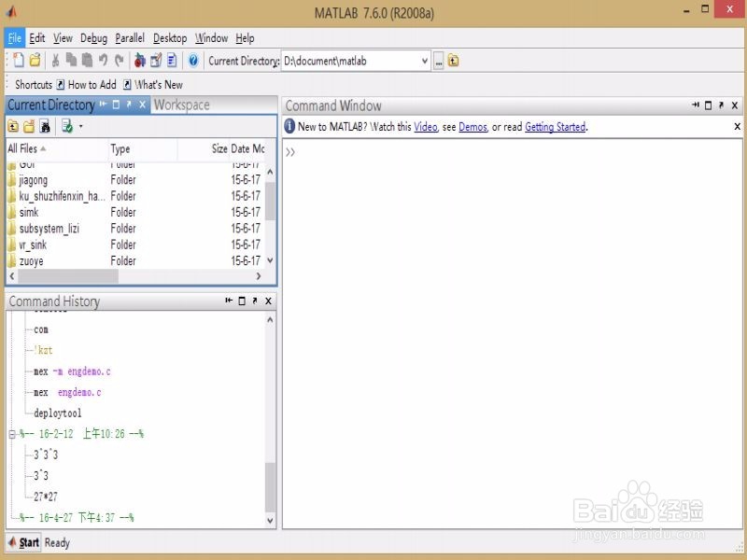Cut selection with the scissors icon
The image size is (747, 560).
point(55,61)
